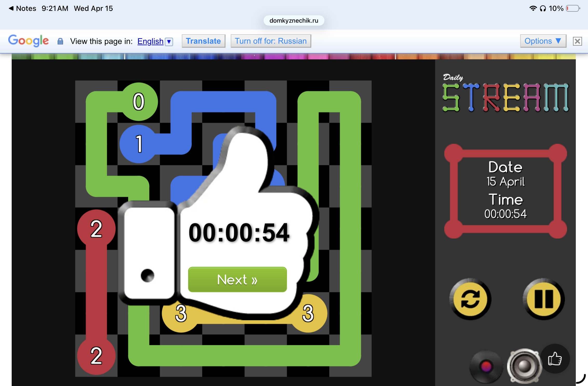Click the blue 1 node
588x386 pixels.
(139, 144)
